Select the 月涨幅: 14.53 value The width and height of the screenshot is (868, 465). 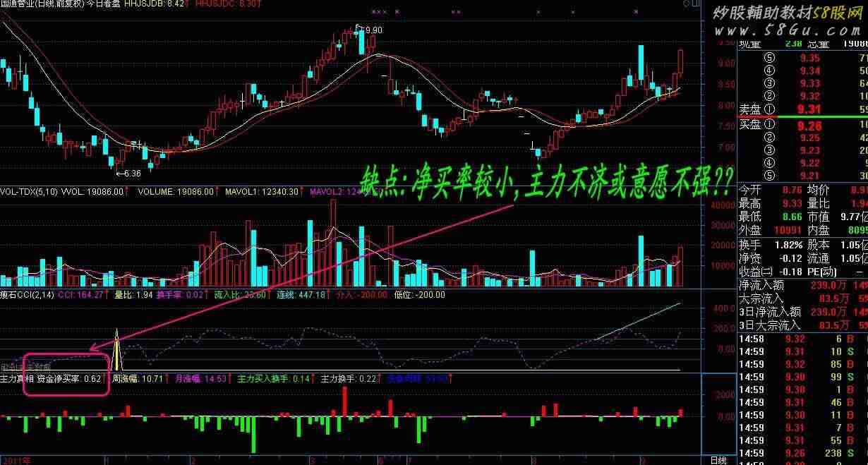click(x=201, y=379)
